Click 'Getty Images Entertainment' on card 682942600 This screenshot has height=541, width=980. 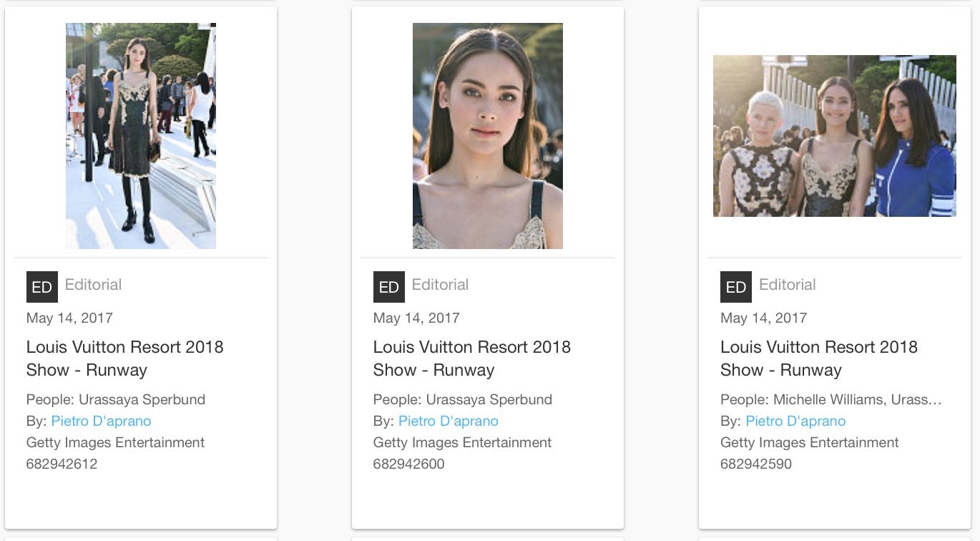tap(462, 442)
